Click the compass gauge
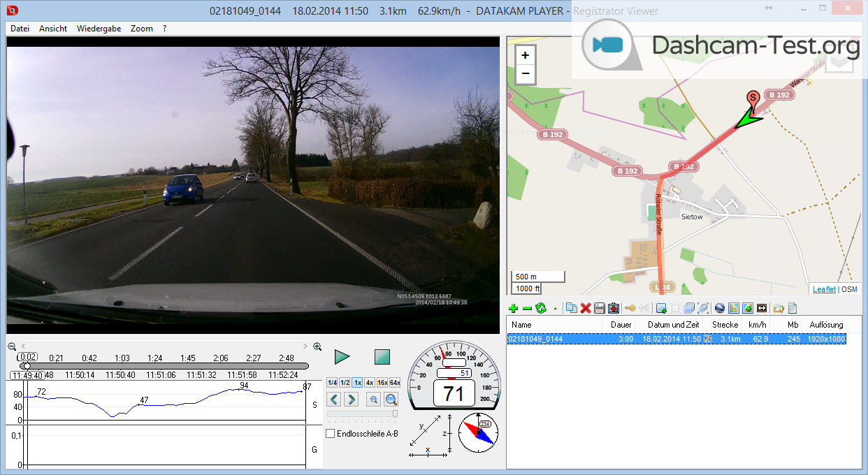 pos(479,432)
